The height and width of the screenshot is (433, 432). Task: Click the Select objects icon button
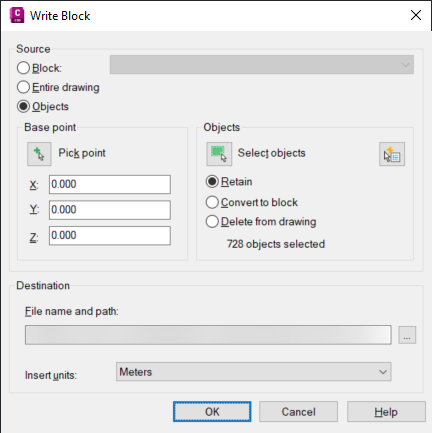pos(219,154)
